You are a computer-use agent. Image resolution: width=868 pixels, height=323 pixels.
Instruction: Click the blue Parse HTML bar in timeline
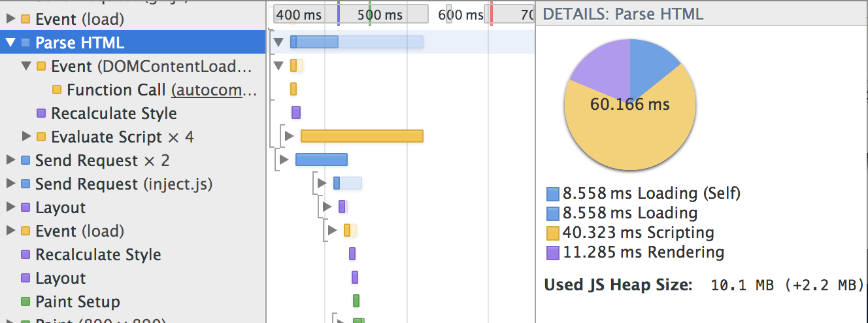[x=314, y=42]
